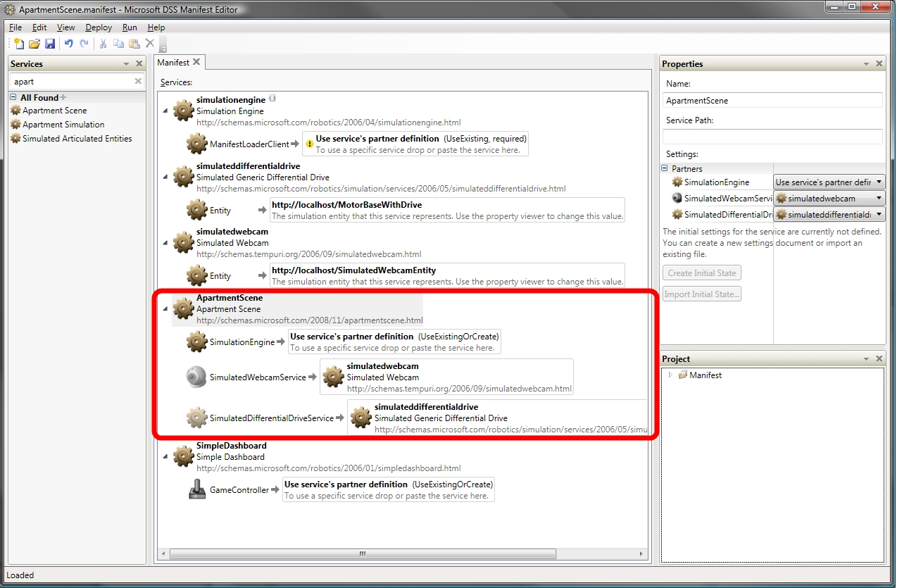This screenshot has width=897, height=588.
Task: Click the empty Service Path field
Action: 772,137
